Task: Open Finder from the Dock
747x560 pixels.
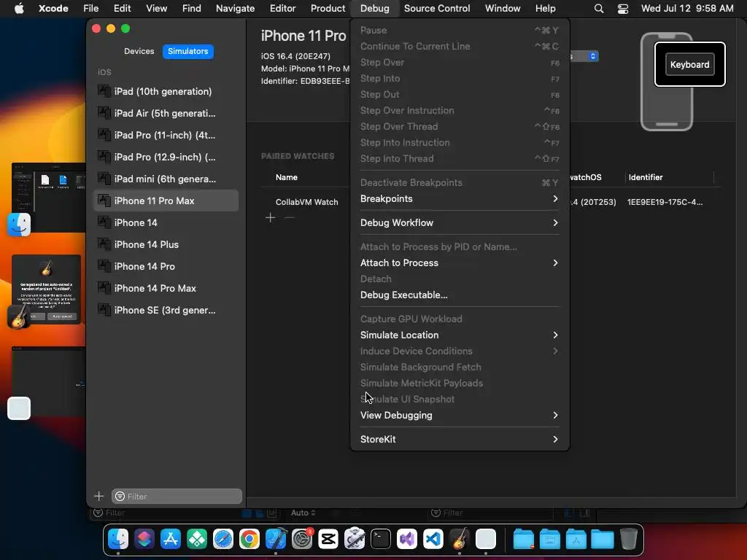Action: coord(118,539)
